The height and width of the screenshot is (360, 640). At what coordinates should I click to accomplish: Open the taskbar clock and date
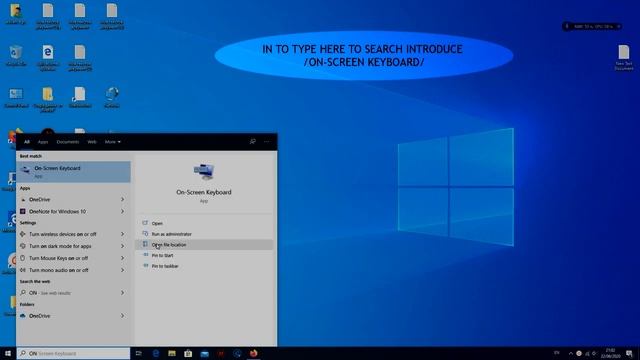[611, 353]
